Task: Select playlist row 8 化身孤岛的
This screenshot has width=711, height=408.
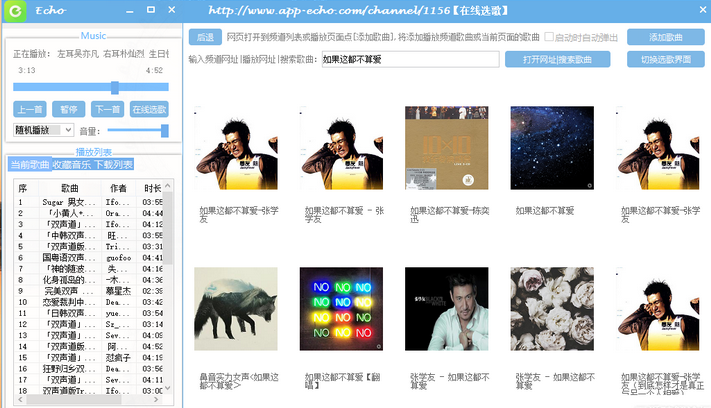Action: click(x=88, y=280)
